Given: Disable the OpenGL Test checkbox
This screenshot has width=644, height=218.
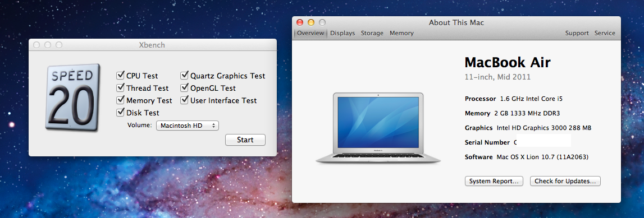Looking at the screenshot, I should 184,87.
